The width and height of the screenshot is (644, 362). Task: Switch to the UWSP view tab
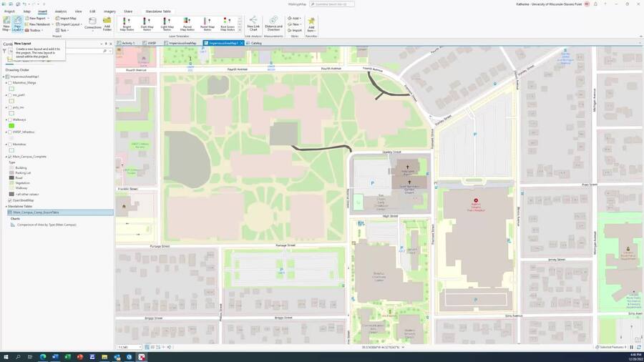[x=150, y=43]
